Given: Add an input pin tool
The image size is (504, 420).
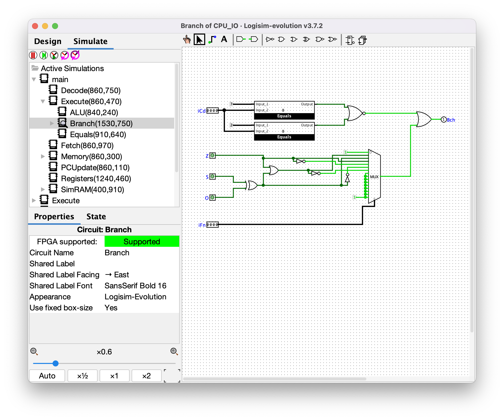Looking at the screenshot, I should [241, 40].
